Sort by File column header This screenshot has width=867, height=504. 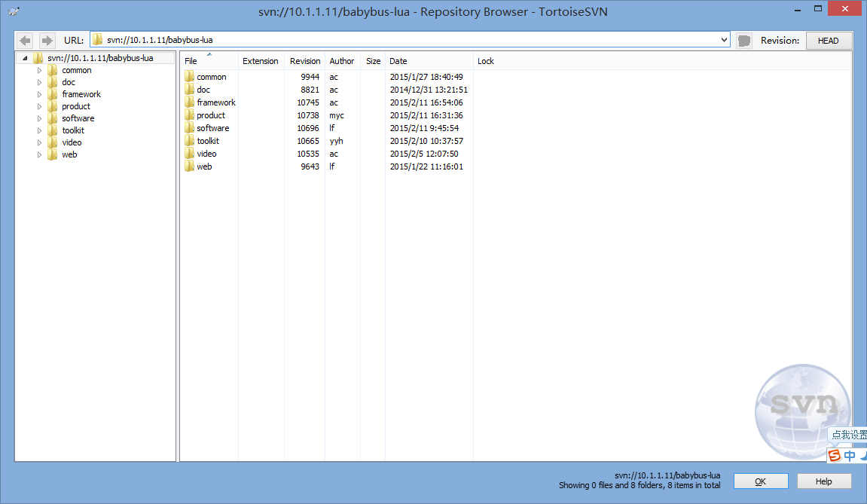tap(209, 61)
